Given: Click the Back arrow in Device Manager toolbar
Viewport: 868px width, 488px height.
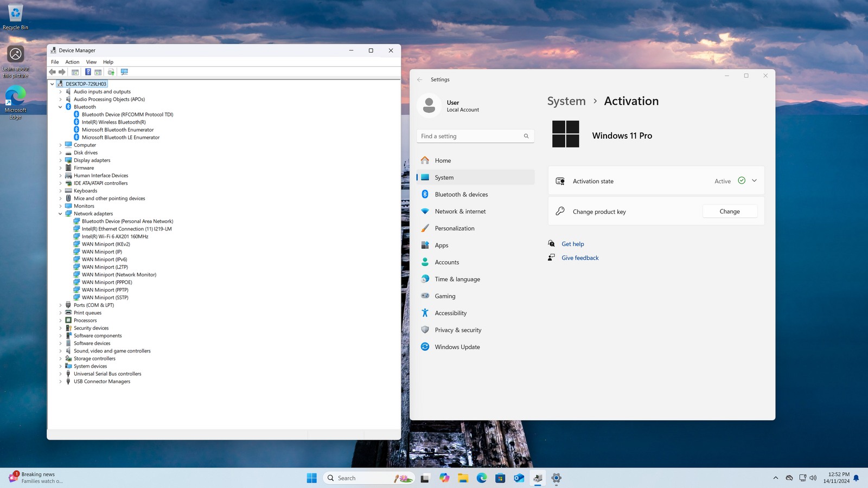Looking at the screenshot, I should (53, 72).
